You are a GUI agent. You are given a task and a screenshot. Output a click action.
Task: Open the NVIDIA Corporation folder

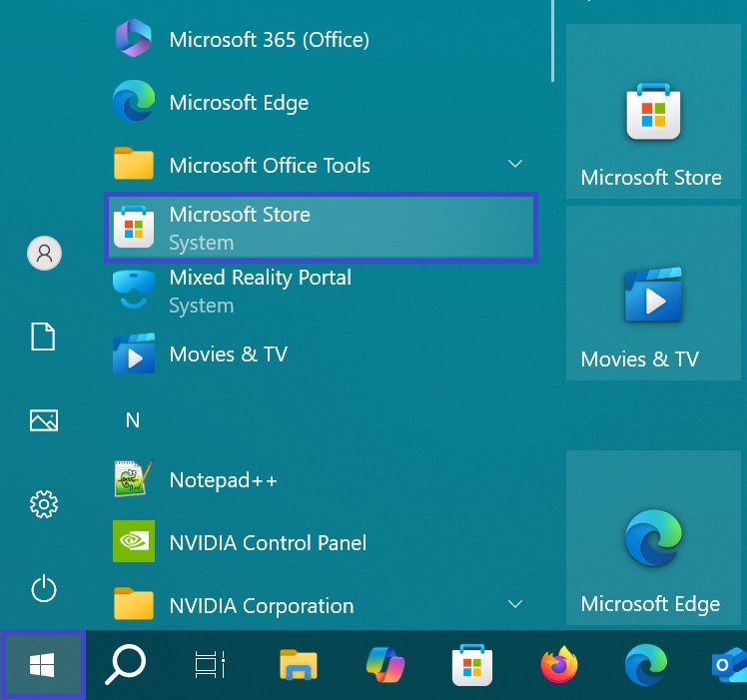click(322, 606)
